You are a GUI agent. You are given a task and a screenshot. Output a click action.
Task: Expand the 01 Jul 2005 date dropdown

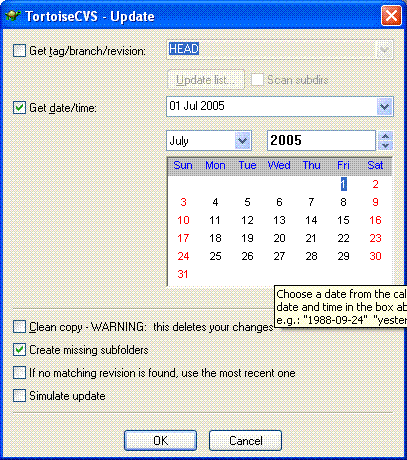coord(384,107)
